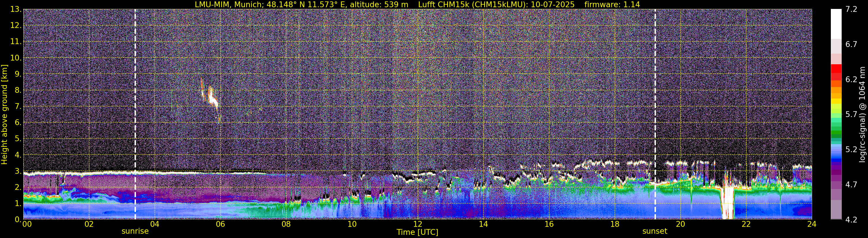868x238 pixels.
Task: Click the height axis tick "5."
Action: coord(18,139)
